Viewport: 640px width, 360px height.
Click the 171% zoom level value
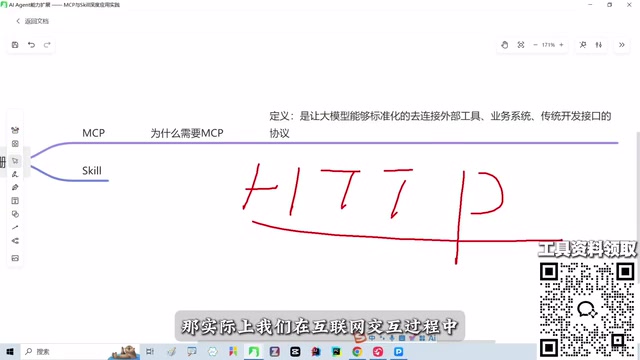[x=548, y=45]
